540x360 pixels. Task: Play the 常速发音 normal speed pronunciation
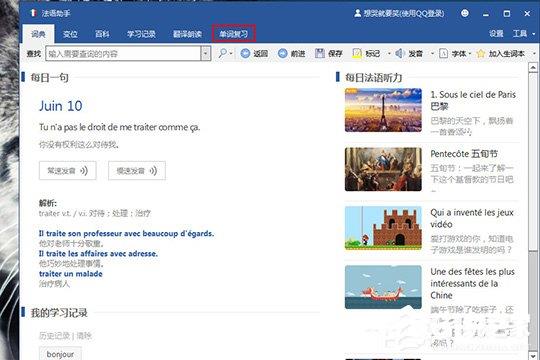point(68,171)
